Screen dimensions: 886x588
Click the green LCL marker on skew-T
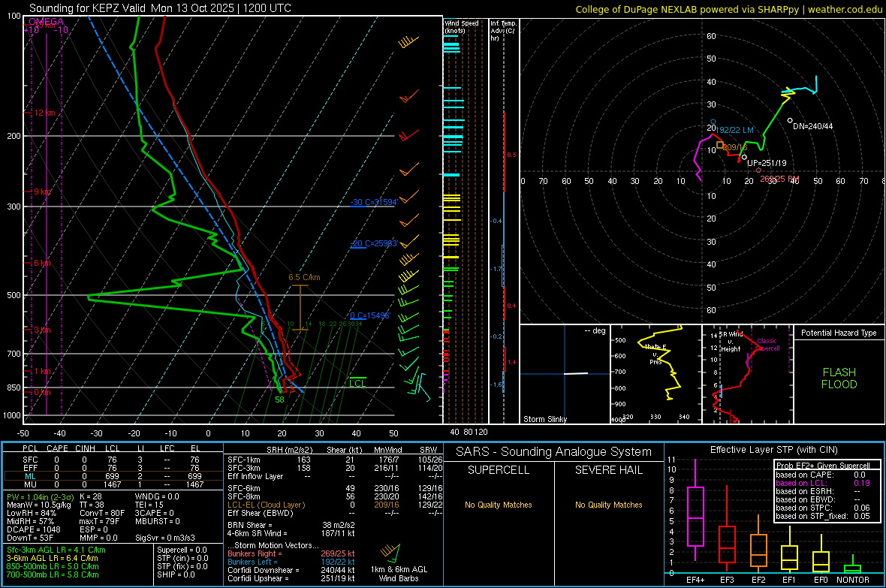pyautogui.click(x=357, y=383)
